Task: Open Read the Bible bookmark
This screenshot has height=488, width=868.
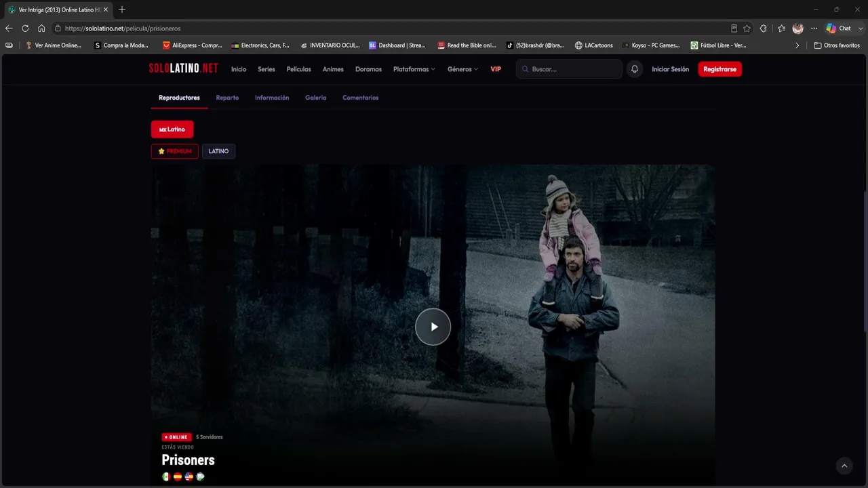Action: 467,45
